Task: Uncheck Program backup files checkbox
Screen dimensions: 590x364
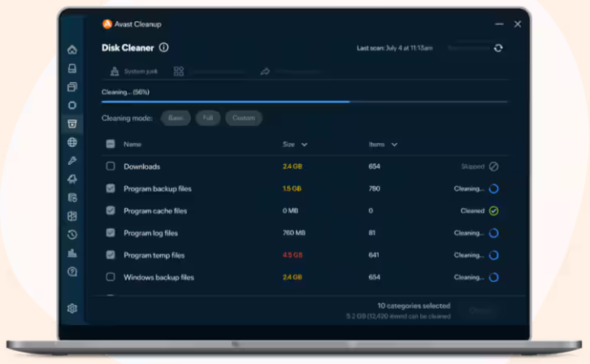Action: pos(111,188)
